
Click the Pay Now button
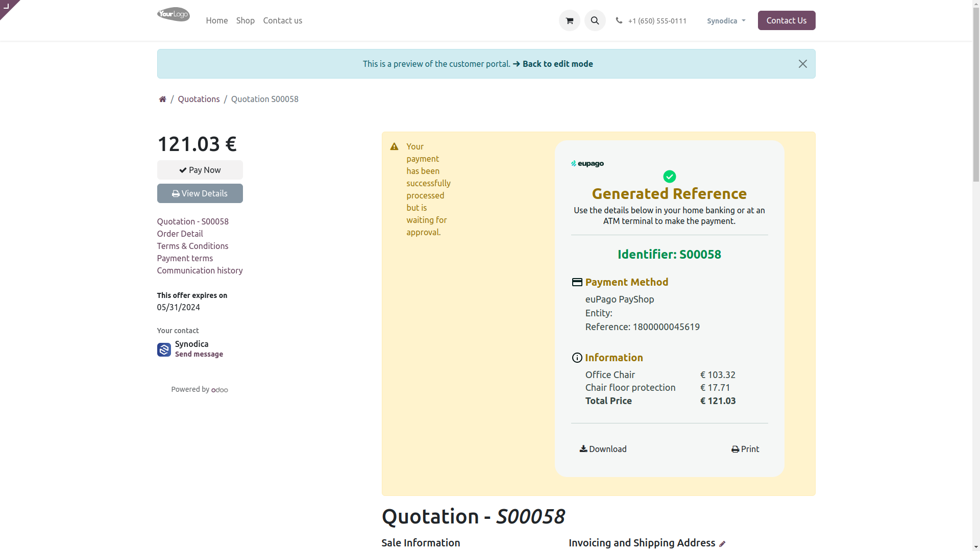(x=200, y=170)
